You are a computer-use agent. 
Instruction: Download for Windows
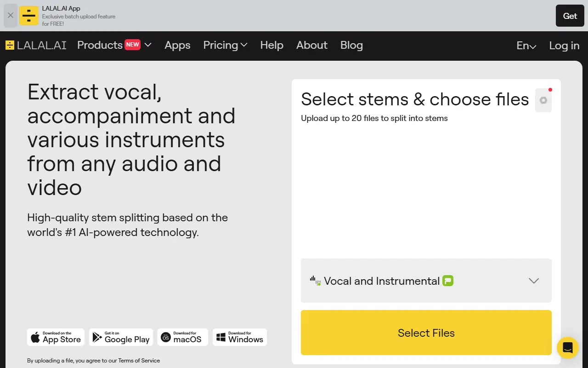pos(239,337)
